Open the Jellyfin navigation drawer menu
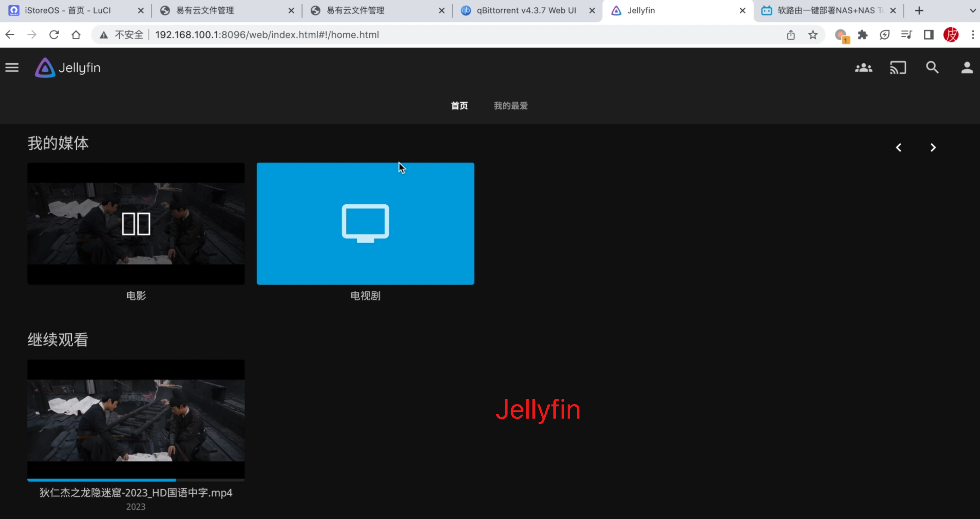Screen dimensions: 980x519 pos(12,67)
